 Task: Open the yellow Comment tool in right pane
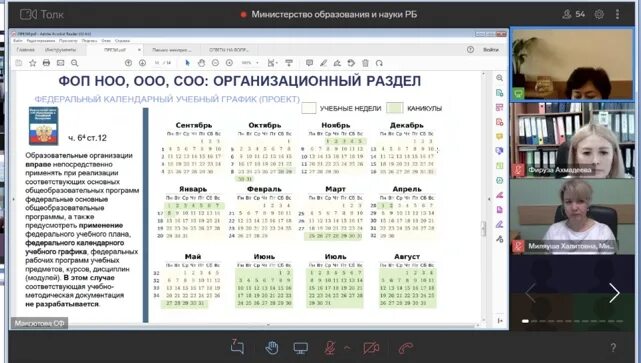coord(500,136)
